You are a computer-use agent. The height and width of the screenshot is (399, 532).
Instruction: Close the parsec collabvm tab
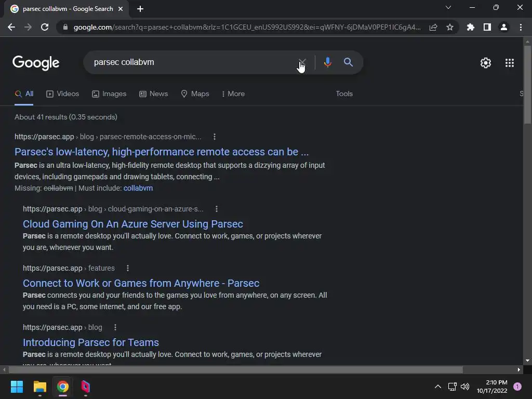click(121, 9)
